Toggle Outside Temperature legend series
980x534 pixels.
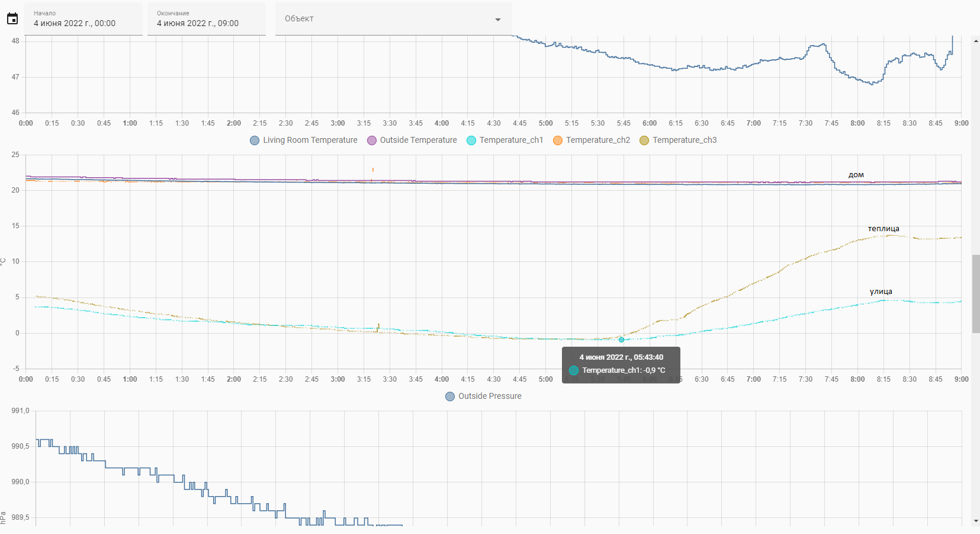[412, 140]
